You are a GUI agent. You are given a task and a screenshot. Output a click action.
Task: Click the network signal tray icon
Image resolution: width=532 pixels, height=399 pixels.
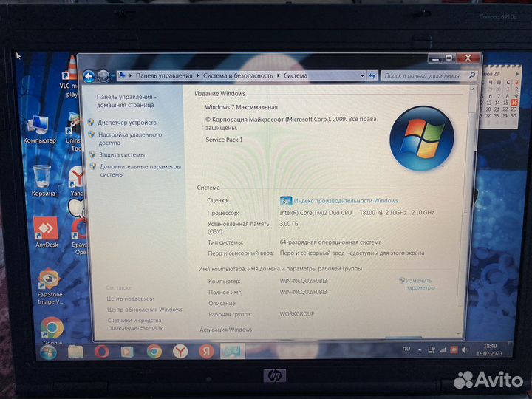tap(443, 349)
